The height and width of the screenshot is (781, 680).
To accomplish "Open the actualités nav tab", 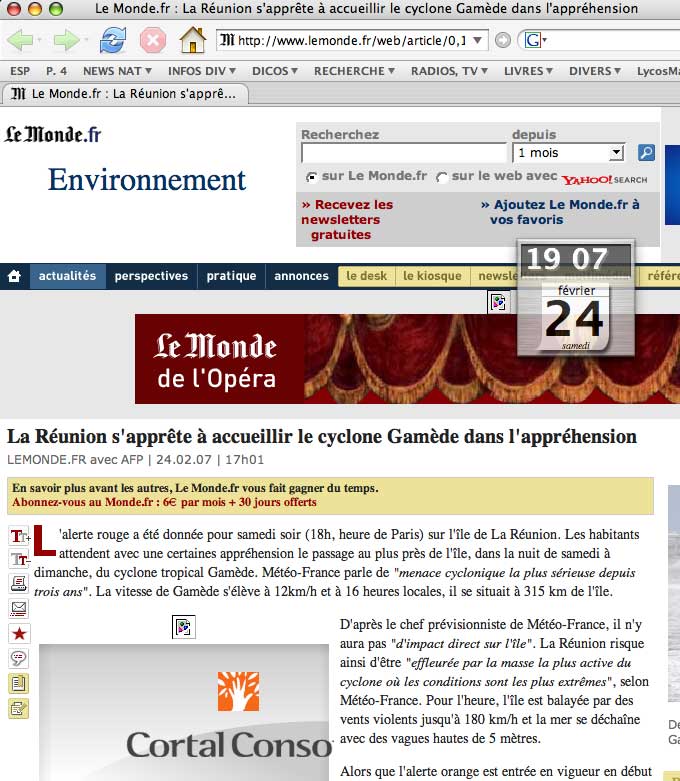I will 67,275.
